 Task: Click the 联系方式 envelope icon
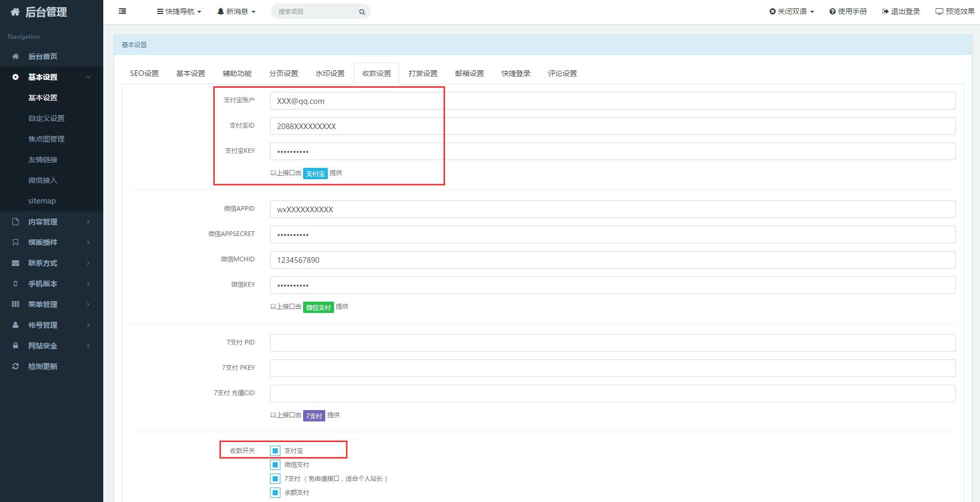(x=15, y=263)
